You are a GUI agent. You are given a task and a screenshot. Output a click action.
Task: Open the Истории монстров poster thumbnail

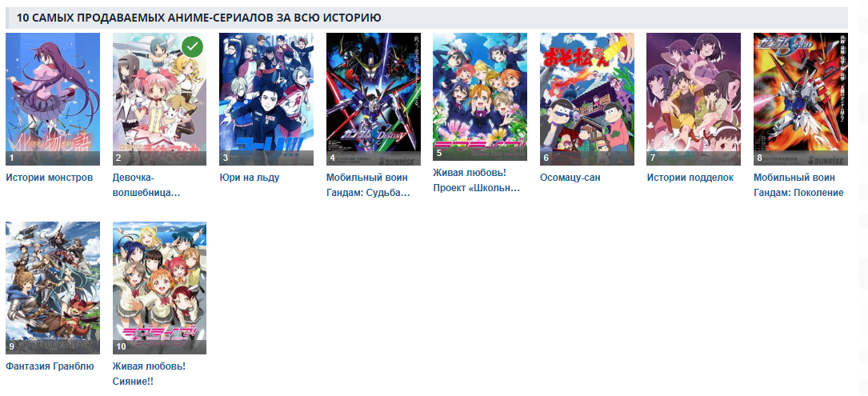click(53, 99)
